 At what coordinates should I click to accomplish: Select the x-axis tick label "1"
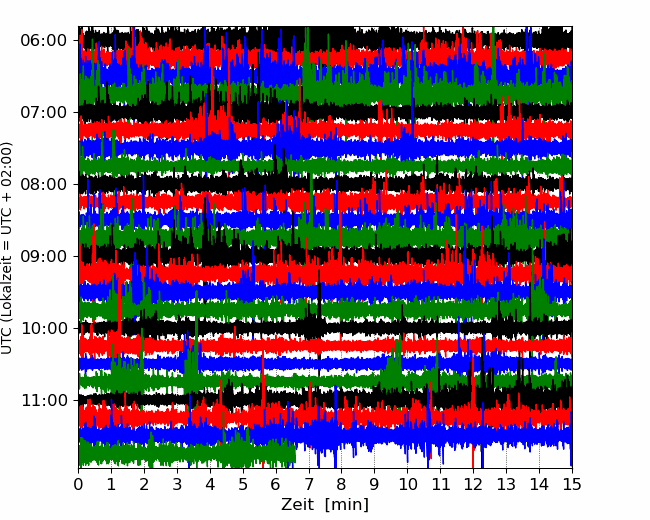pyautogui.click(x=111, y=484)
